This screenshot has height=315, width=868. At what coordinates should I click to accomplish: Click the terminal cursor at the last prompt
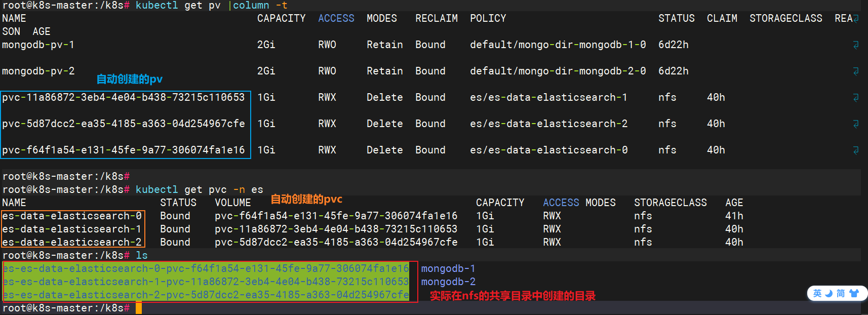139,308
